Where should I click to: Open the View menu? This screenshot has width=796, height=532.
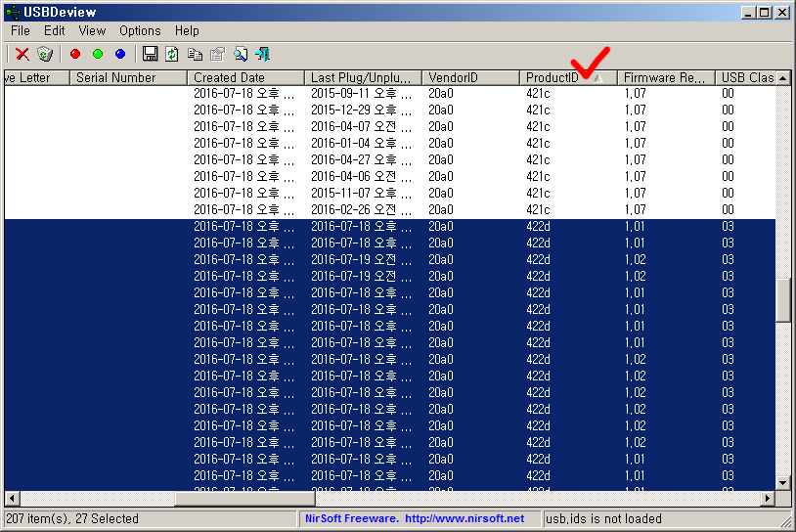point(92,30)
